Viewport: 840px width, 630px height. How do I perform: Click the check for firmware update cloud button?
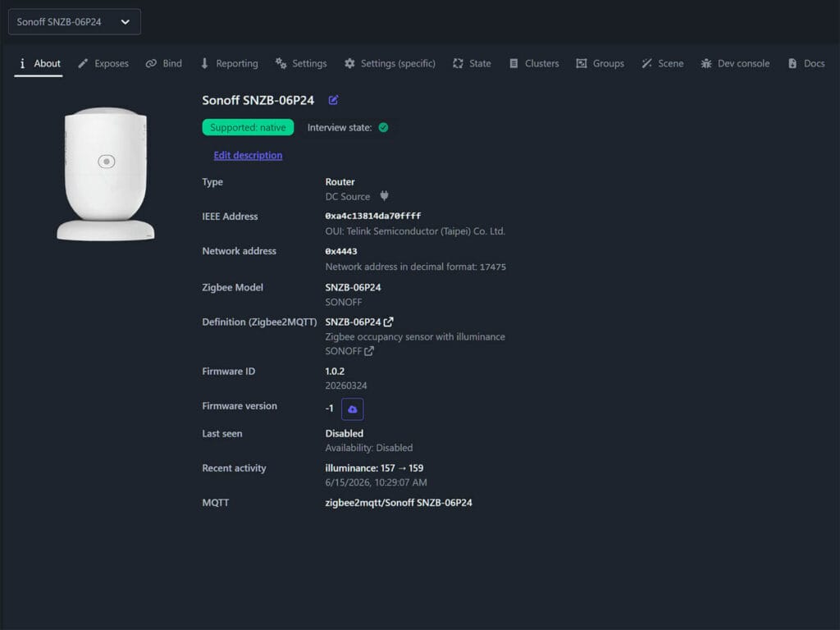point(353,409)
